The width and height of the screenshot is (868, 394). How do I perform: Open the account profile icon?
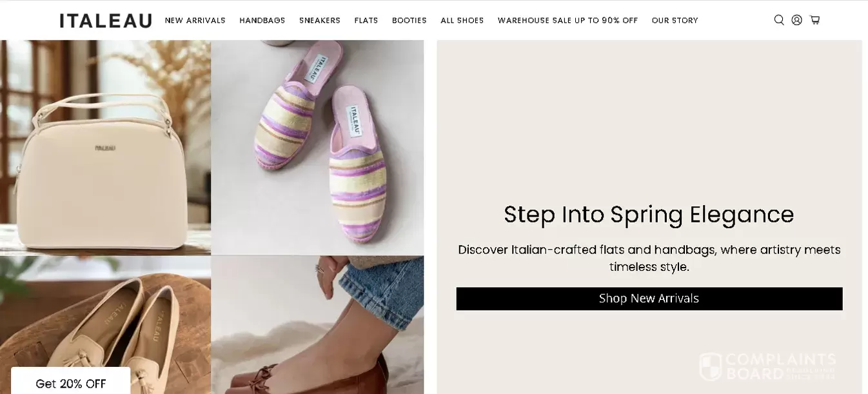tap(796, 20)
